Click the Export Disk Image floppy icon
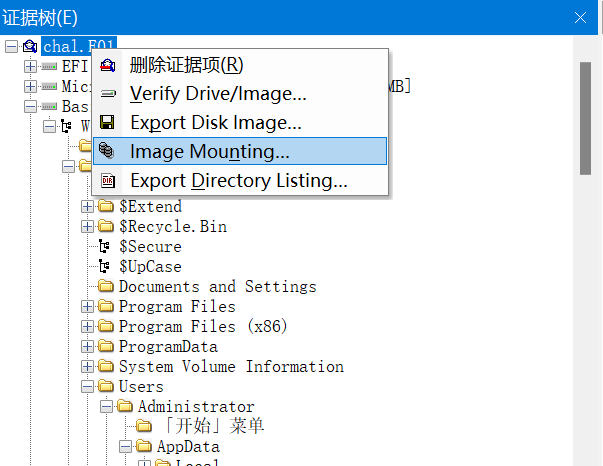 tap(108, 124)
